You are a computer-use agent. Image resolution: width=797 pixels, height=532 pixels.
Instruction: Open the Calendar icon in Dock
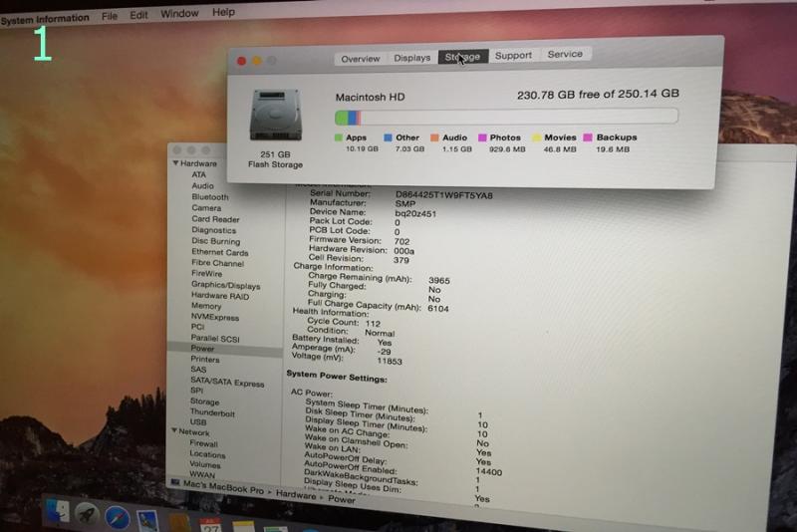tap(210, 525)
